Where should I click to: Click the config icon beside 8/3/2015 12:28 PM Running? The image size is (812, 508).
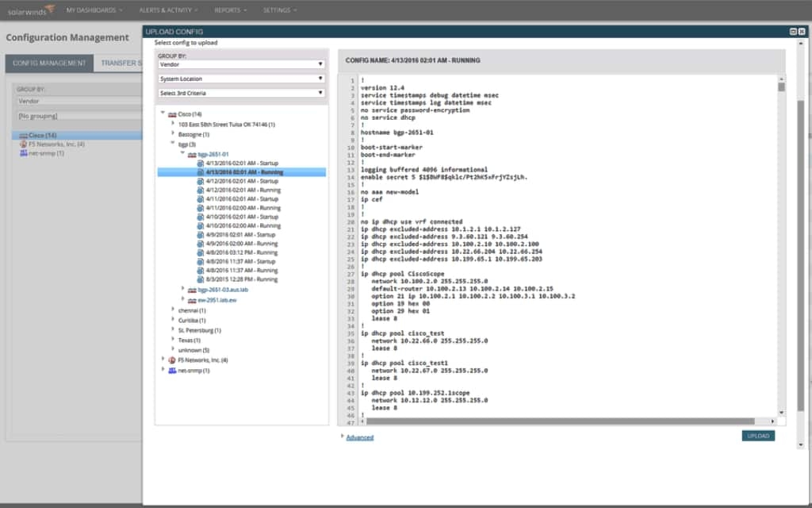(x=200, y=279)
